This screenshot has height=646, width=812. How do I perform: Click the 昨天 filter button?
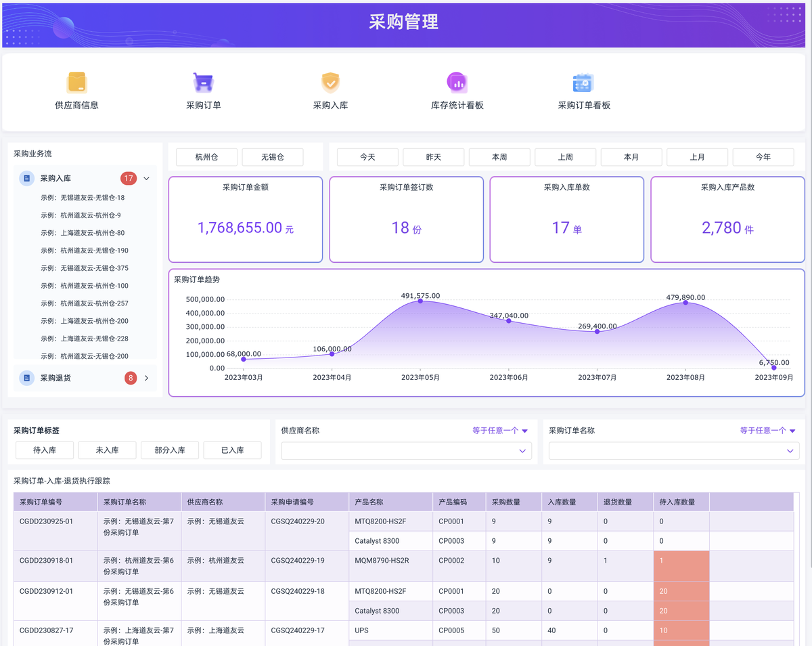[434, 157]
